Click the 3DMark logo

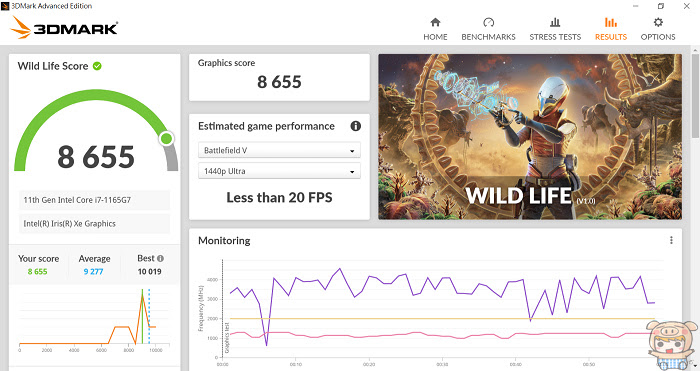pyautogui.click(x=64, y=28)
